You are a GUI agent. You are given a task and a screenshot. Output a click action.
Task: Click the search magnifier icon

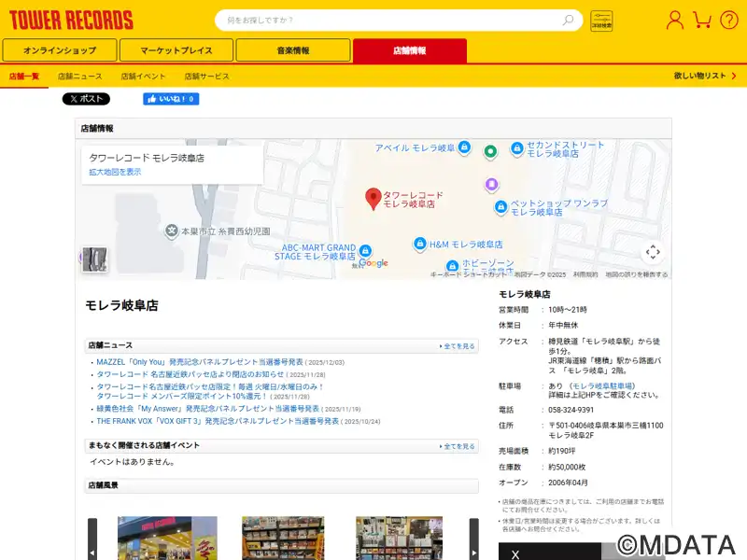568,21
